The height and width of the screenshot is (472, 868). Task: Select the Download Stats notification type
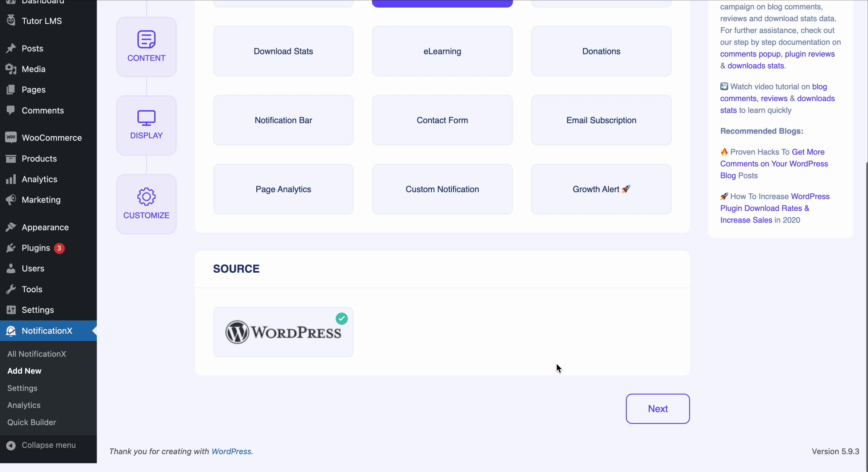(x=283, y=51)
